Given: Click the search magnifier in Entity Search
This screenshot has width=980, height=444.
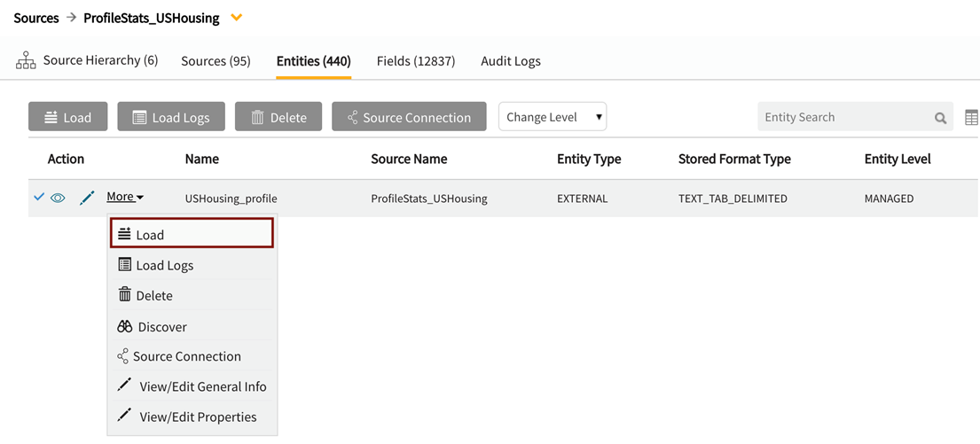Looking at the screenshot, I should [940, 118].
